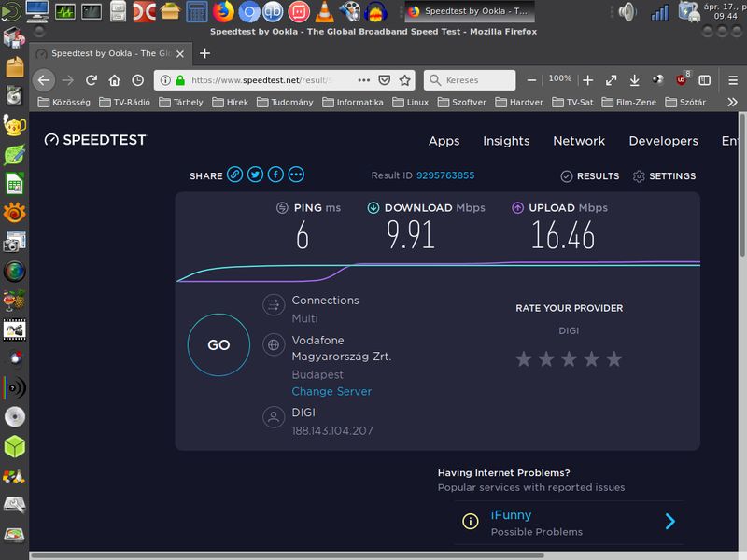Open the TV-Sat bookmarks folder

[572, 102]
